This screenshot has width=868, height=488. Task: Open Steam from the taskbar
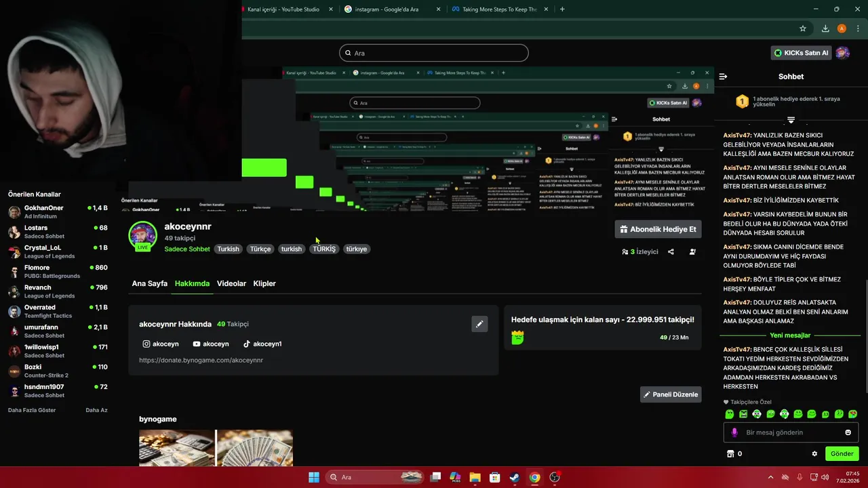pyautogui.click(x=515, y=477)
